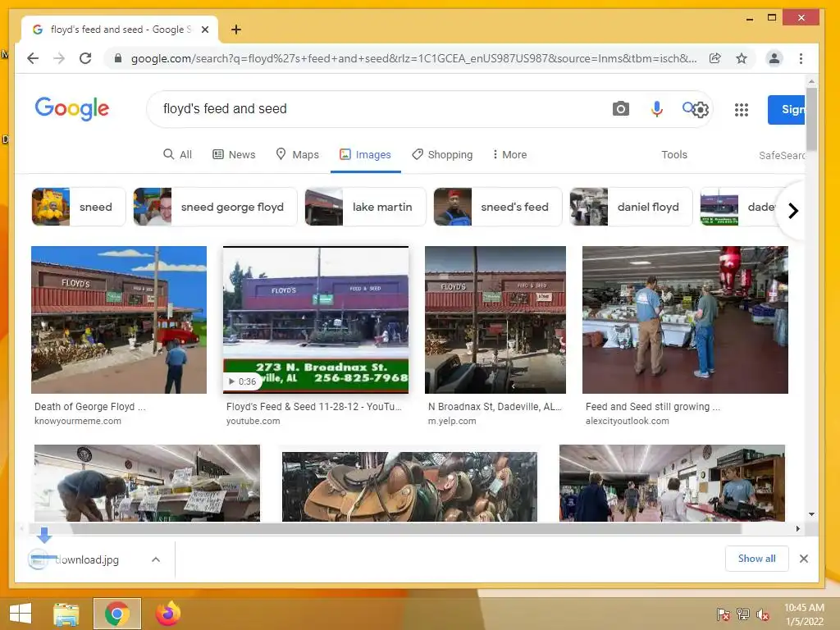Screen dimensions: 840x630
Task: Open Action Center flag tray icon
Action: click(x=723, y=614)
